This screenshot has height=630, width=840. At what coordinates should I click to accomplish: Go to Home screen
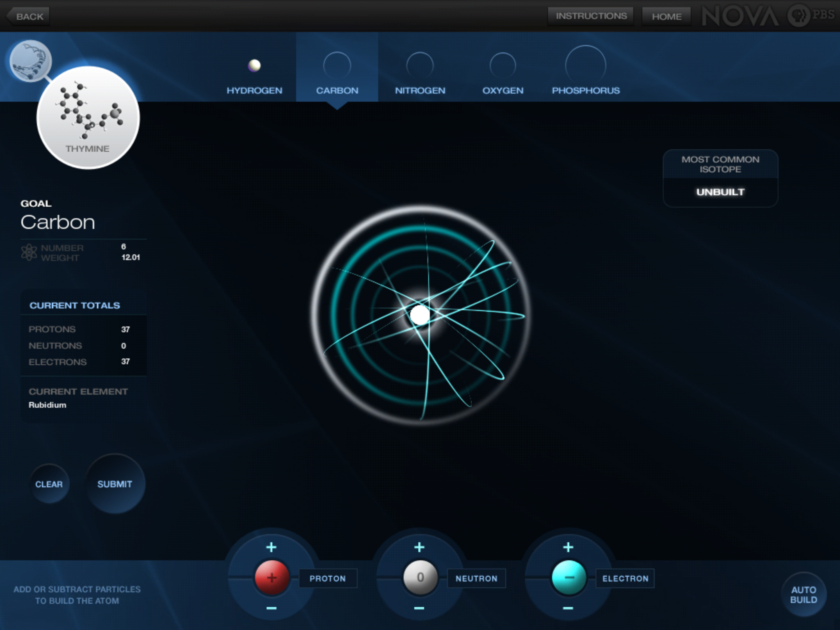pyautogui.click(x=667, y=17)
